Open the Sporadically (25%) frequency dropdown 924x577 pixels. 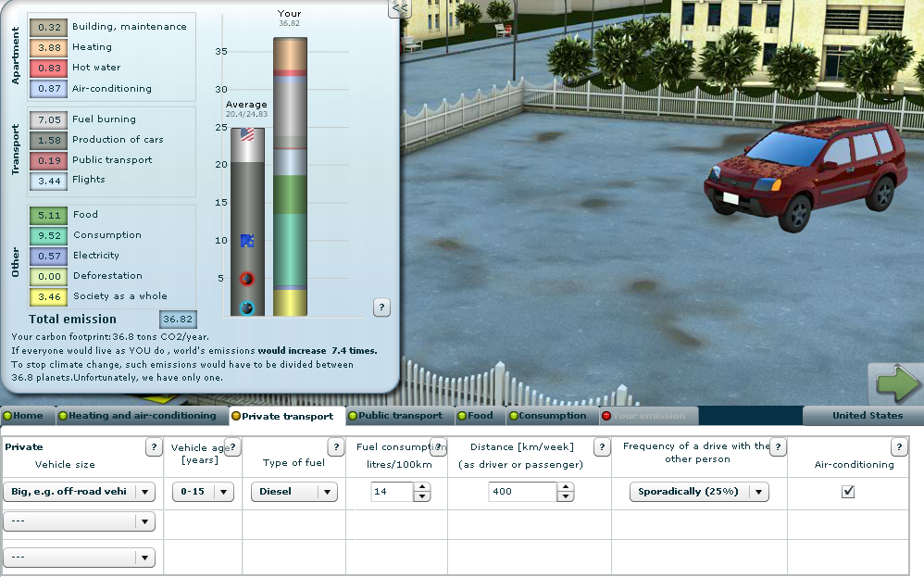(x=698, y=492)
